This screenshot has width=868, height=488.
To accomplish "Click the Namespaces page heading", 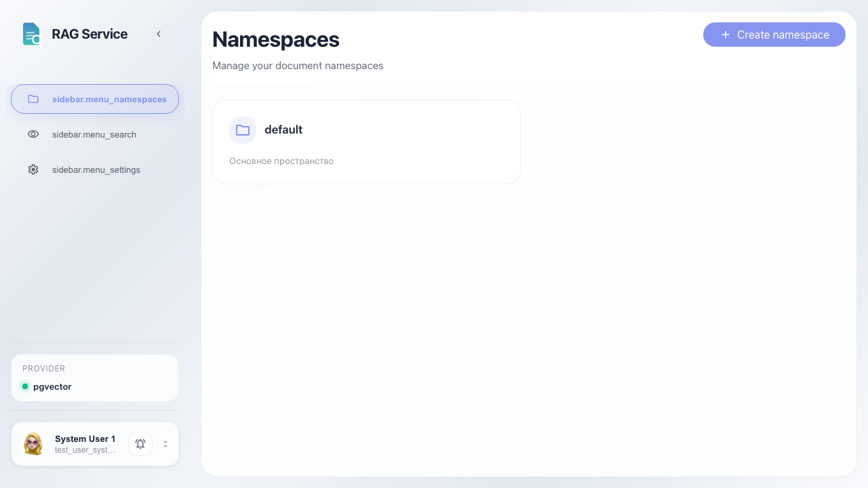I will [276, 39].
